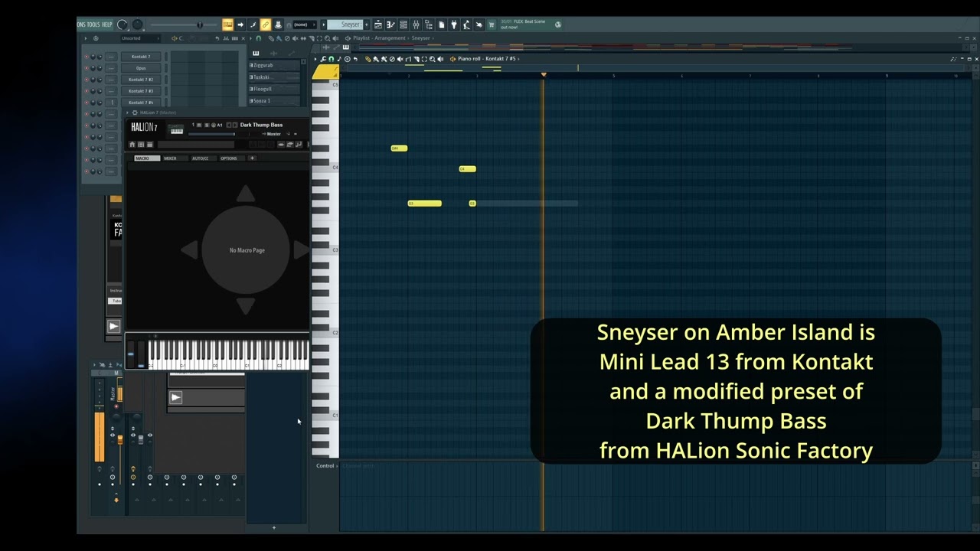Click the orange playhead timeline marker
The height and width of the screenshot is (551, 980).
click(x=544, y=74)
